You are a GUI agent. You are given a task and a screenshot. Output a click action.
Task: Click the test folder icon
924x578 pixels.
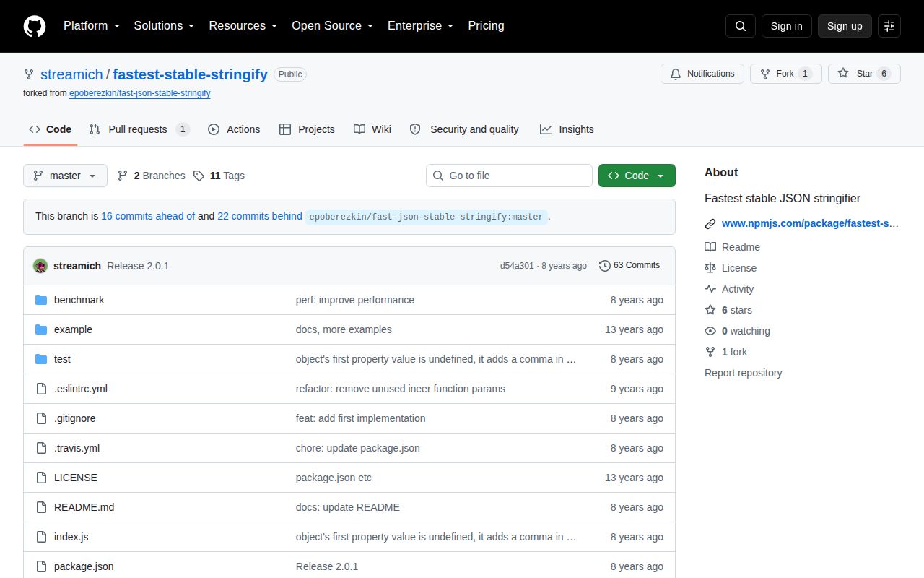[x=41, y=359]
